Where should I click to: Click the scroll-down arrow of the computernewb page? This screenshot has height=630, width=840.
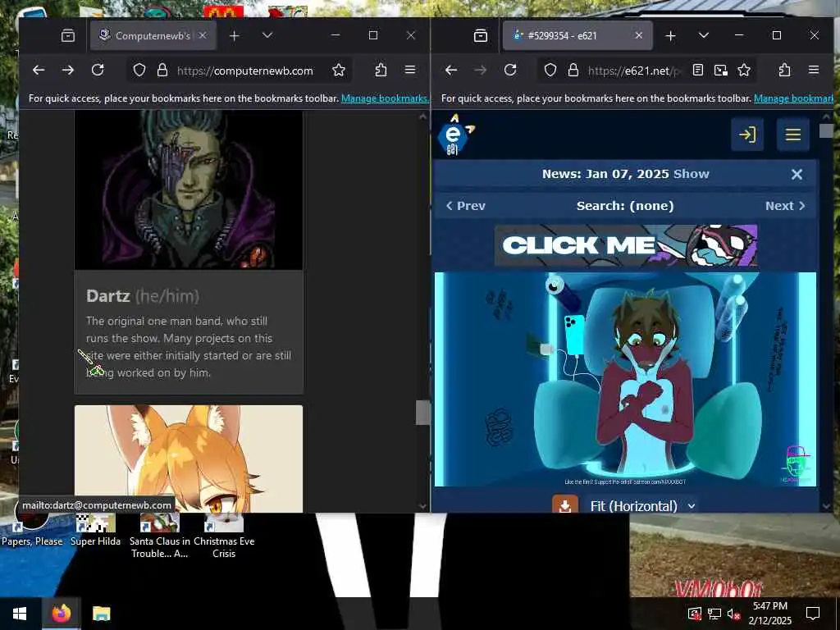pyautogui.click(x=422, y=505)
